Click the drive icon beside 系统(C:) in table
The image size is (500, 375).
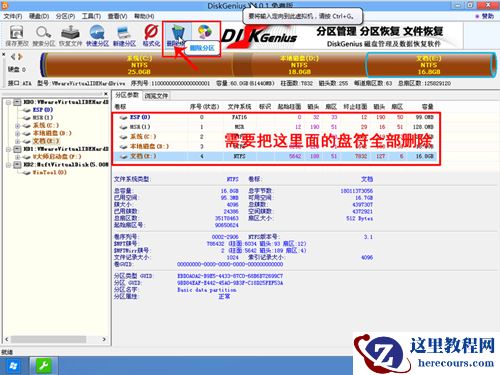[124, 137]
